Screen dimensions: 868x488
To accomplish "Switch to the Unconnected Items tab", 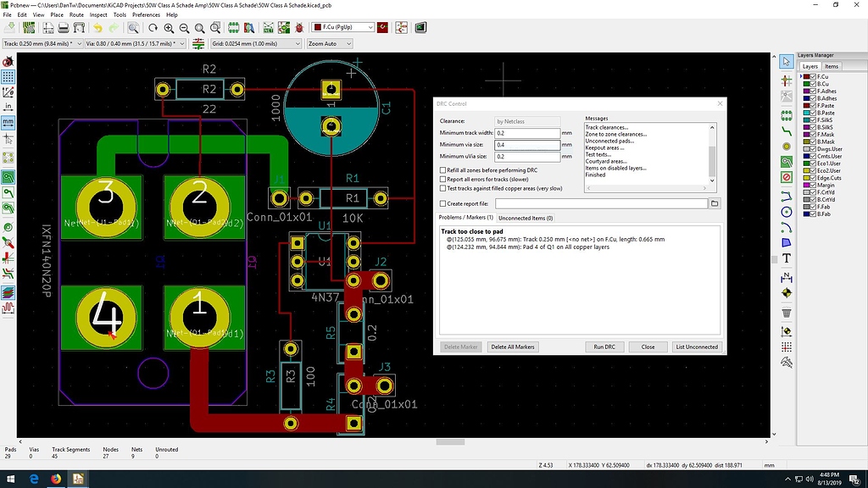I will click(x=525, y=218).
